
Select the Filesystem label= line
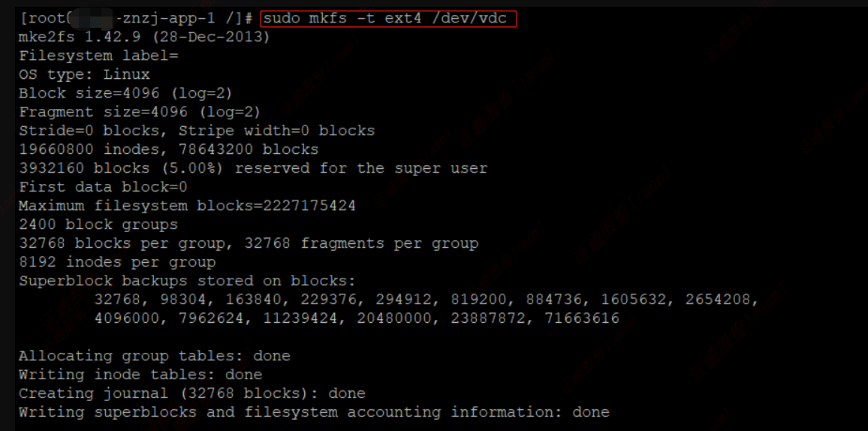tap(98, 56)
